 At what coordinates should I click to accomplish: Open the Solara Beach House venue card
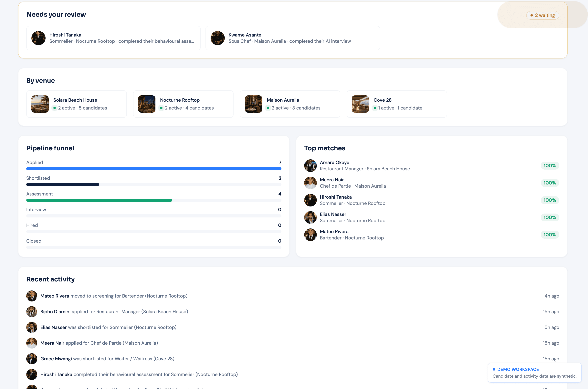pos(76,104)
